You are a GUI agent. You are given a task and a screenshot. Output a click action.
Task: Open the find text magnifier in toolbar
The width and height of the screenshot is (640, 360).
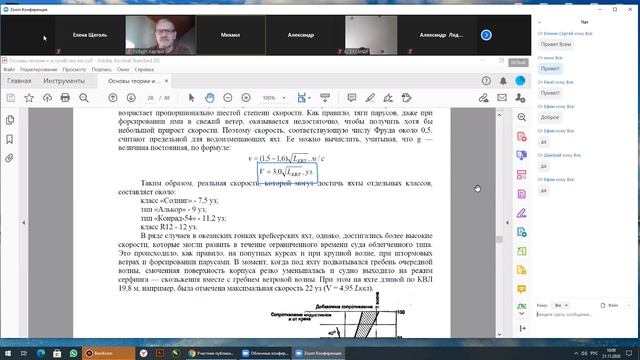tap(84, 98)
